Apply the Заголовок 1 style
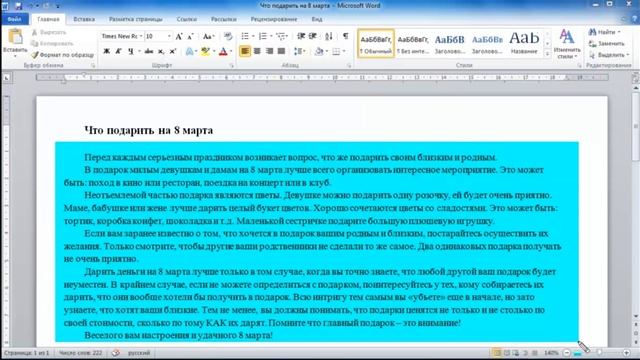This screenshot has height=360, width=640. pyautogui.click(x=449, y=43)
